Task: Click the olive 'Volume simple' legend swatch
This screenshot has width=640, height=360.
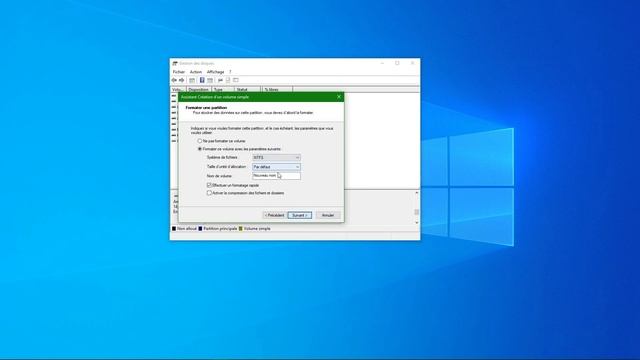Action: point(241,229)
